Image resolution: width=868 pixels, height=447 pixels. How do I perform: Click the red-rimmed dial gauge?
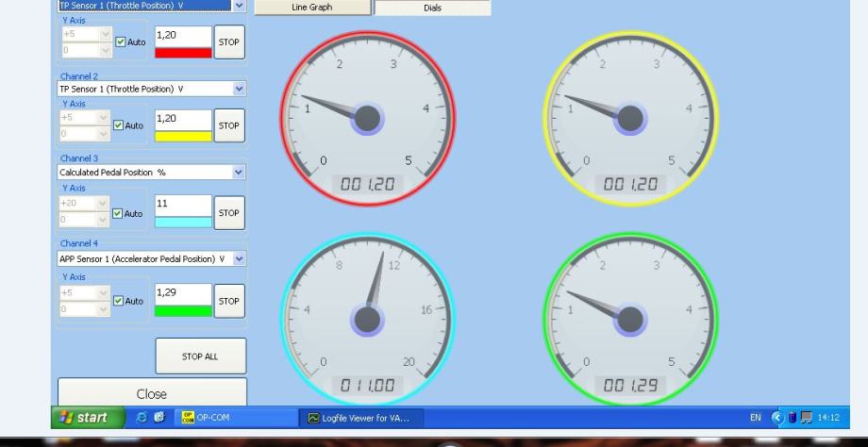[368, 119]
